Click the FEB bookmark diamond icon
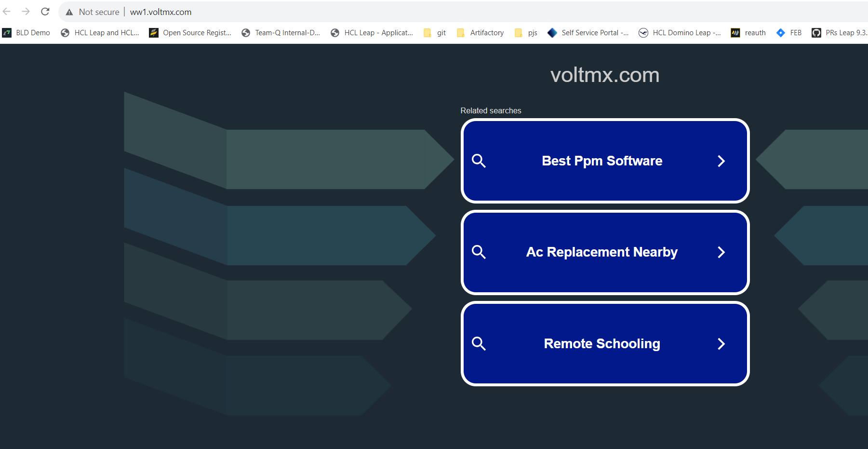868x449 pixels. (781, 32)
